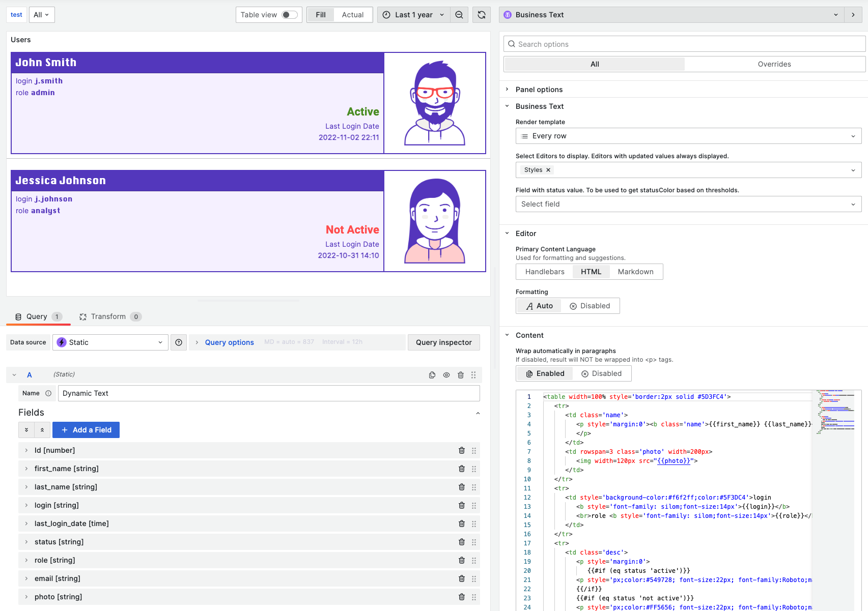Grab drag handle of Id [number] field

474,450
